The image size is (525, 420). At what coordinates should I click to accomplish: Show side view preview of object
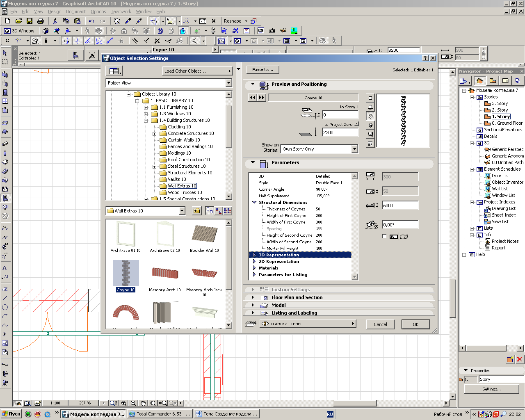370,107
